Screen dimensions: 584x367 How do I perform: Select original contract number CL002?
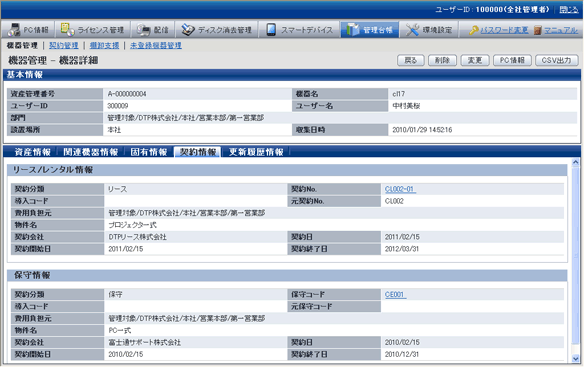(394, 201)
